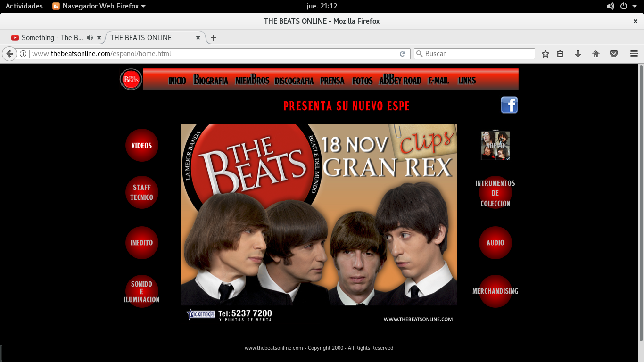
Task: Open site identity info icon in address bar
Action: pyautogui.click(x=23, y=54)
